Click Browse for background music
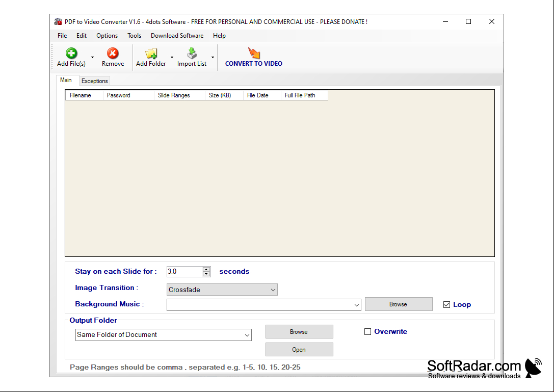Screen dimensions: 554x392 point(399,304)
